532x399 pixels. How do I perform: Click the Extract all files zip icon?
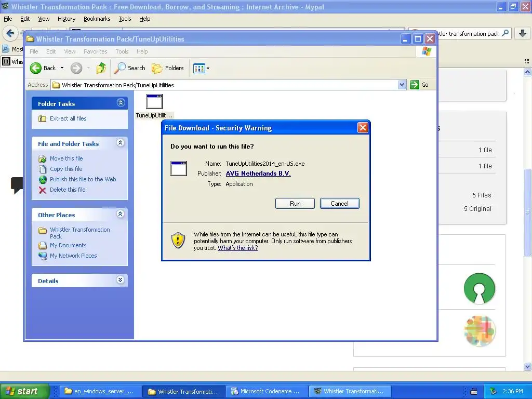[x=43, y=119]
